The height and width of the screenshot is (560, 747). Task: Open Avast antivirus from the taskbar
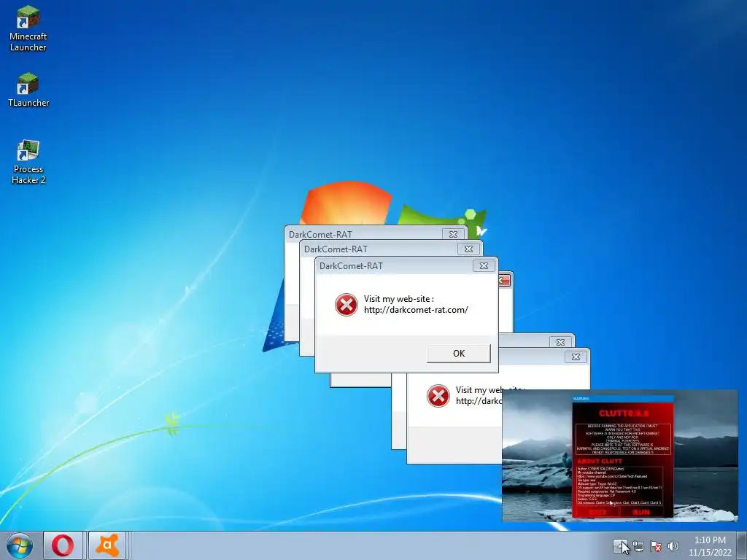(107, 545)
